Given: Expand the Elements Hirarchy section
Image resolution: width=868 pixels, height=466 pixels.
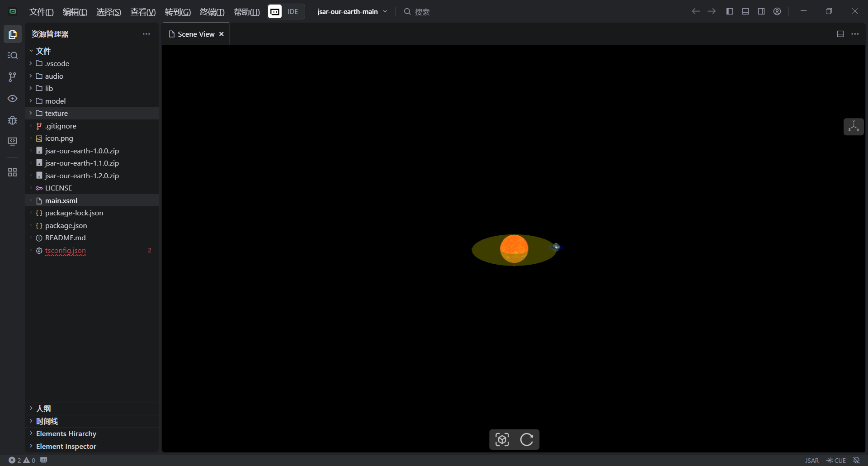Looking at the screenshot, I should pos(66,433).
